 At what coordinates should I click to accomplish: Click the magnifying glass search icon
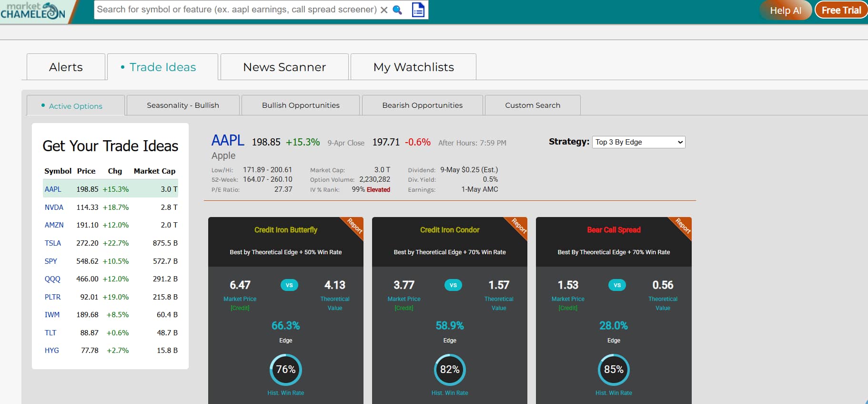397,10
